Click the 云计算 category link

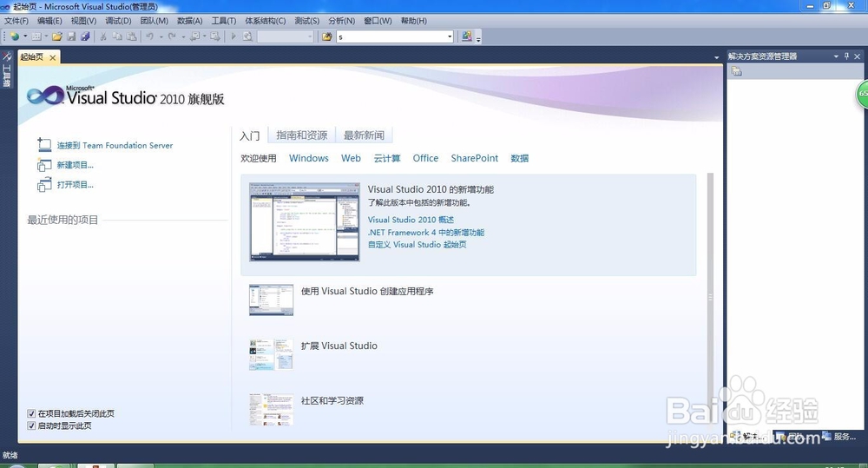pyautogui.click(x=387, y=158)
